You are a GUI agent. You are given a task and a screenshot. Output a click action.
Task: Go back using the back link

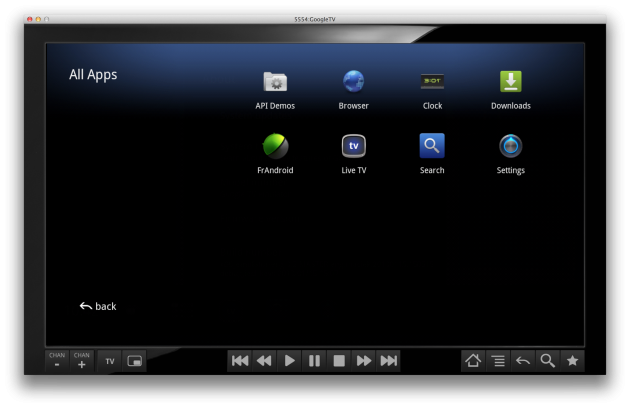(98, 306)
